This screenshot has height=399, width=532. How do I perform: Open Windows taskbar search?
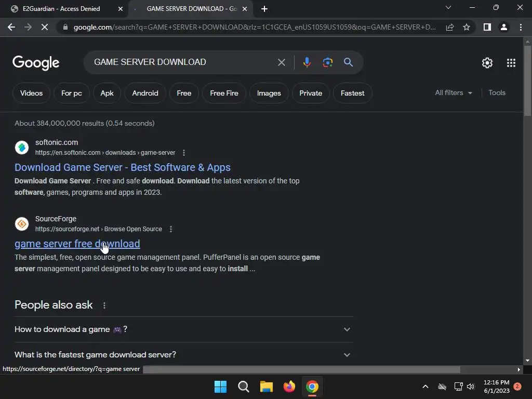(x=244, y=387)
